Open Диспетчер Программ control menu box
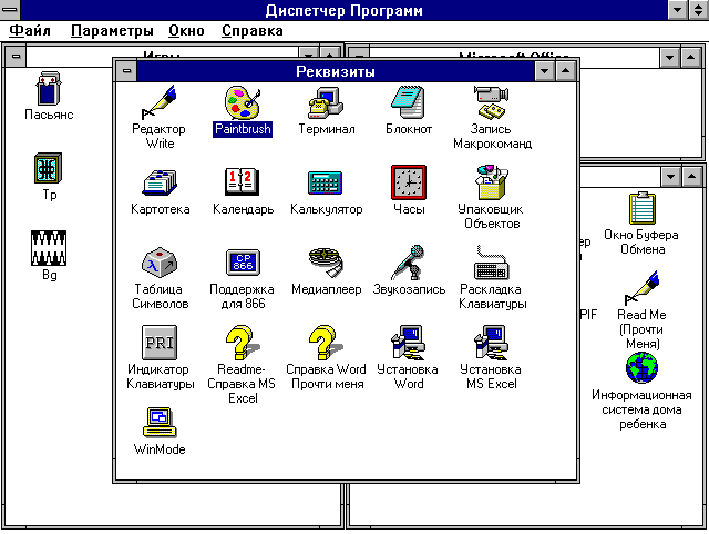This screenshot has width=709, height=534. [x=10, y=9]
